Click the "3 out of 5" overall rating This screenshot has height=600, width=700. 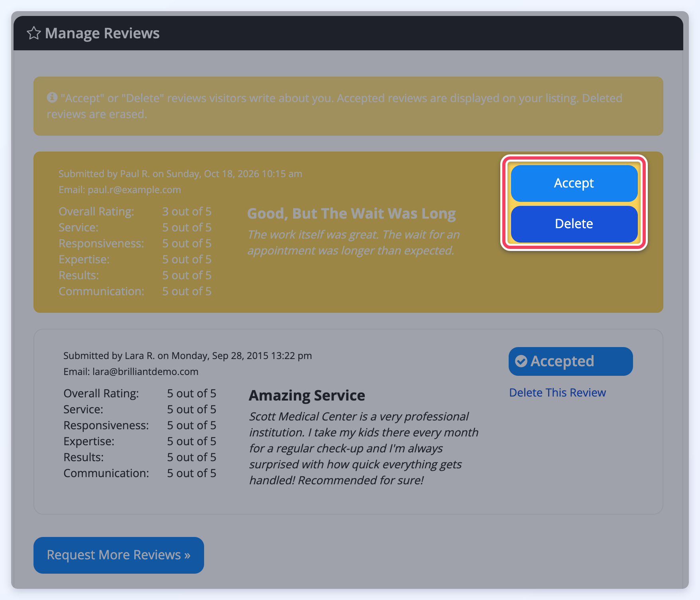coord(187,211)
